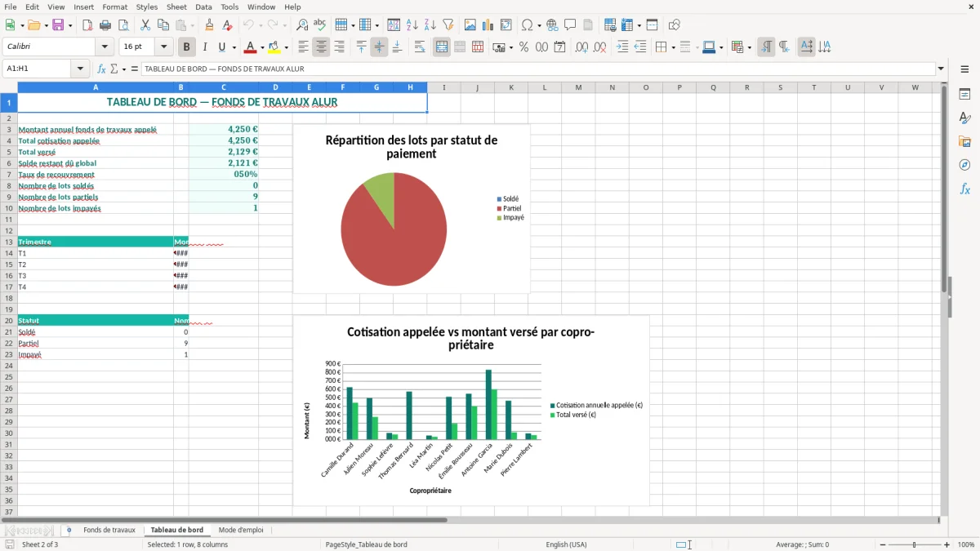This screenshot has width=980, height=551.
Task: Click the Copy icon
Action: click(x=163, y=25)
